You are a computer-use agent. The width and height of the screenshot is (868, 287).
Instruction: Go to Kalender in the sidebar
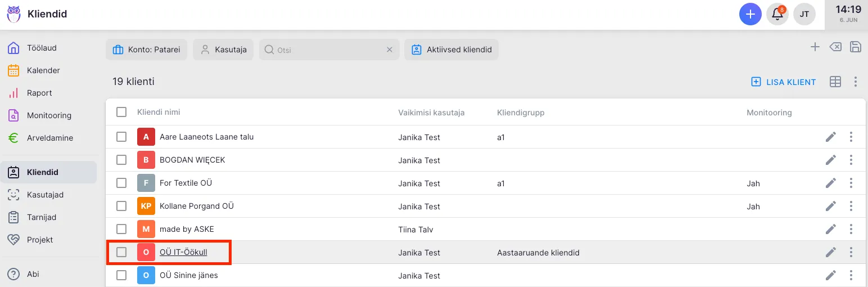click(43, 70)
